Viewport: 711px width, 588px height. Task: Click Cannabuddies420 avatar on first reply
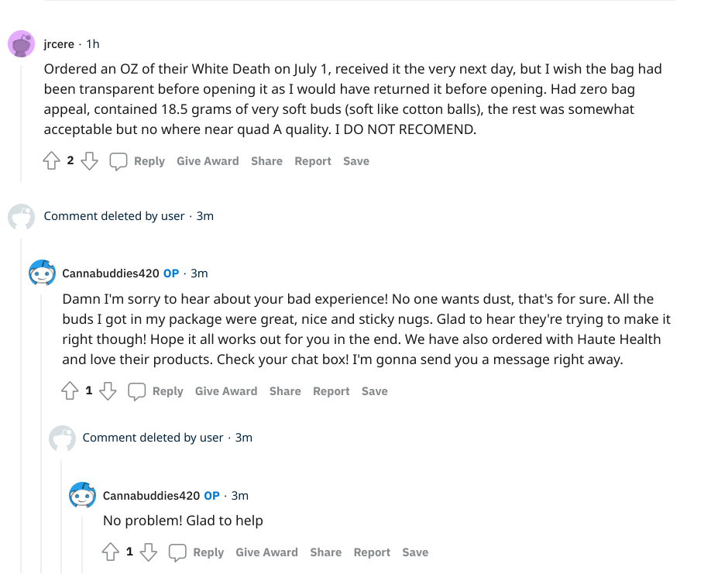[x=42, y=273]
